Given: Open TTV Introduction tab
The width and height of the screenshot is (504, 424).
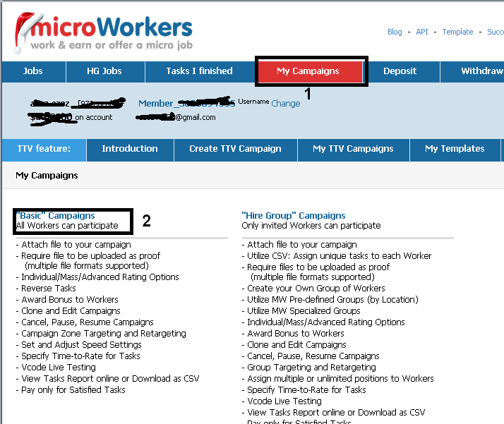Looking at the screenshot, I should [130, 149].
